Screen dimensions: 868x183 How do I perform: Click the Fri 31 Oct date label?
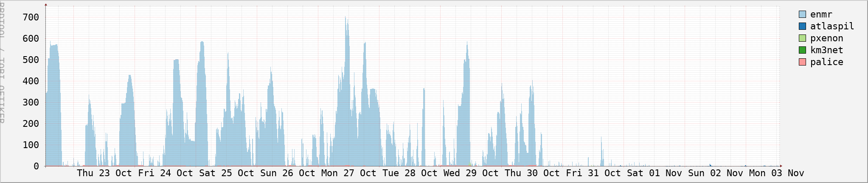click(593, 173)
